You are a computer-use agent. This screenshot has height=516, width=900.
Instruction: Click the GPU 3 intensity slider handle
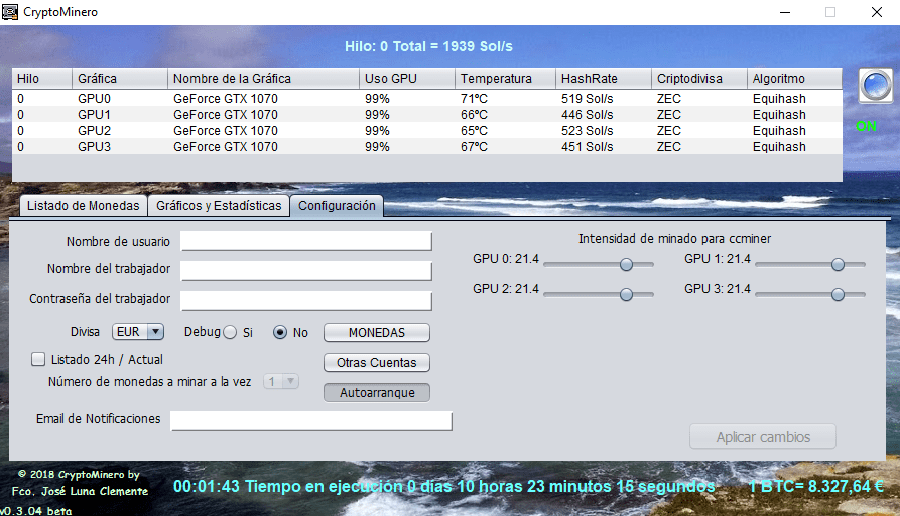click(838, 294)
